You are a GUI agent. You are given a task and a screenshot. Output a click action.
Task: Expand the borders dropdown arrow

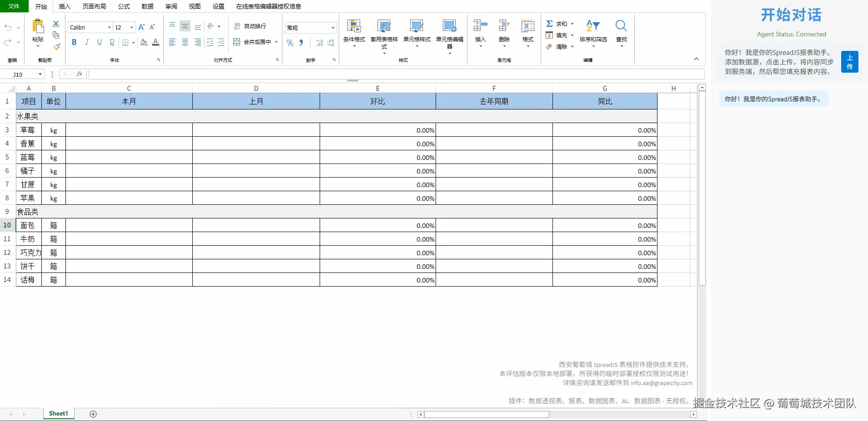(133, 43)
